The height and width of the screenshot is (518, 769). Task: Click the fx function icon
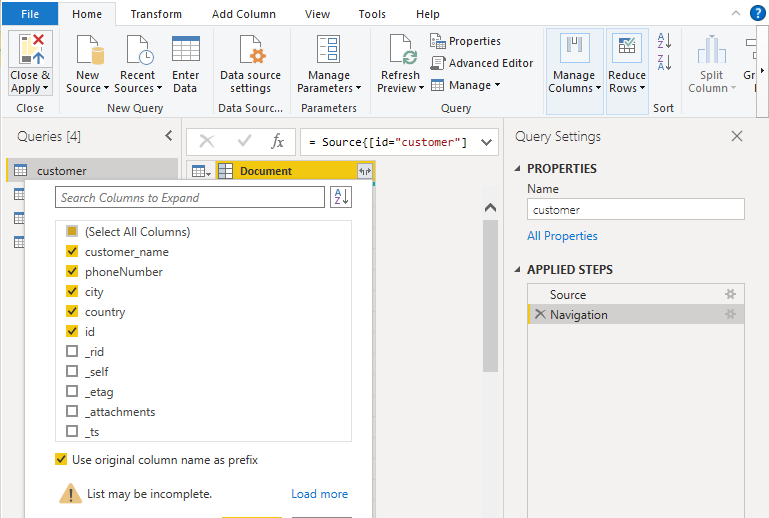[278, 141]
